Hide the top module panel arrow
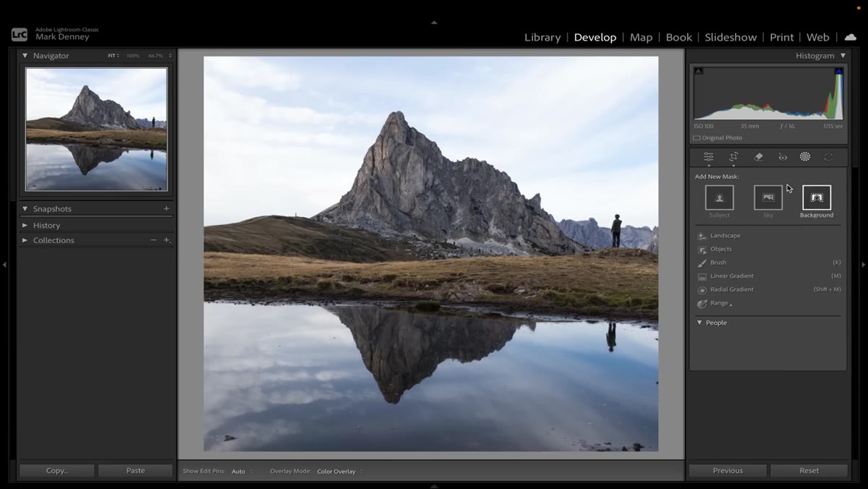Screen dimensions: 868x489 (434, 22)
